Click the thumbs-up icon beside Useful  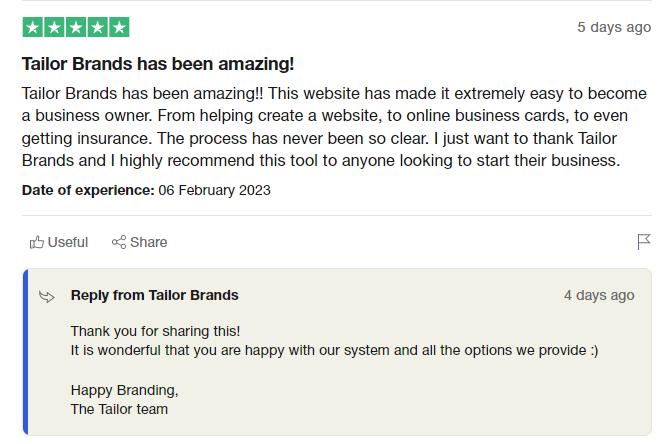[37, 242]
